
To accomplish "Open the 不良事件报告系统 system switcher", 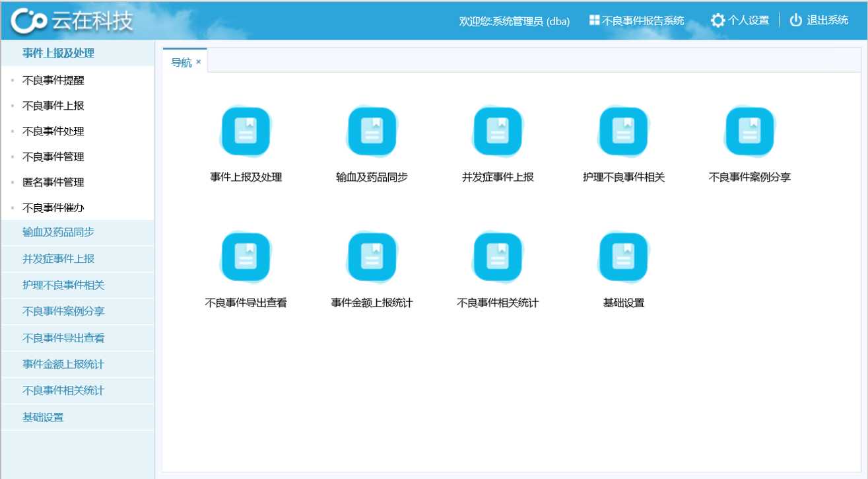I will click(x=636, y=20).
